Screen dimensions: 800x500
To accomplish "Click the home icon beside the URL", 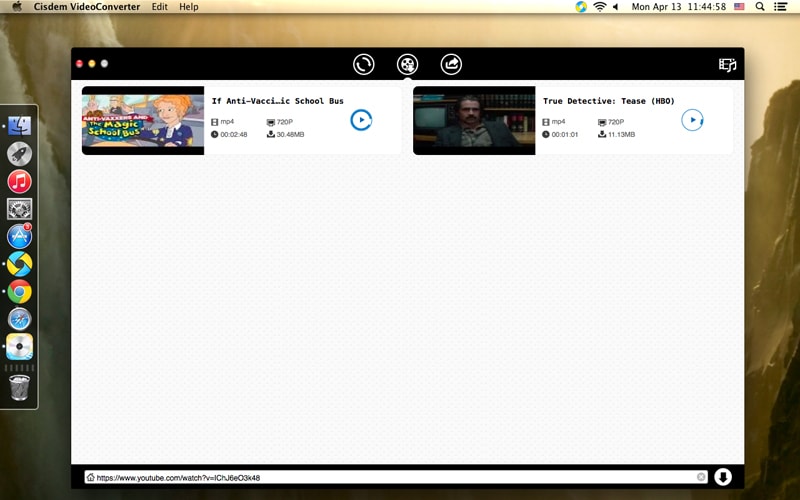I will [x=90, y=478].
